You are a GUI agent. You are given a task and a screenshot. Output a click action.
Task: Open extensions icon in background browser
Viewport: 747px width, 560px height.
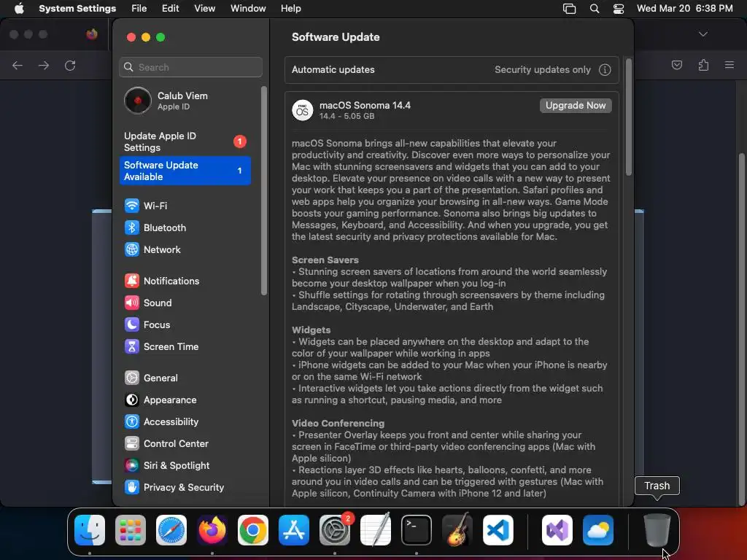point(704,65)
